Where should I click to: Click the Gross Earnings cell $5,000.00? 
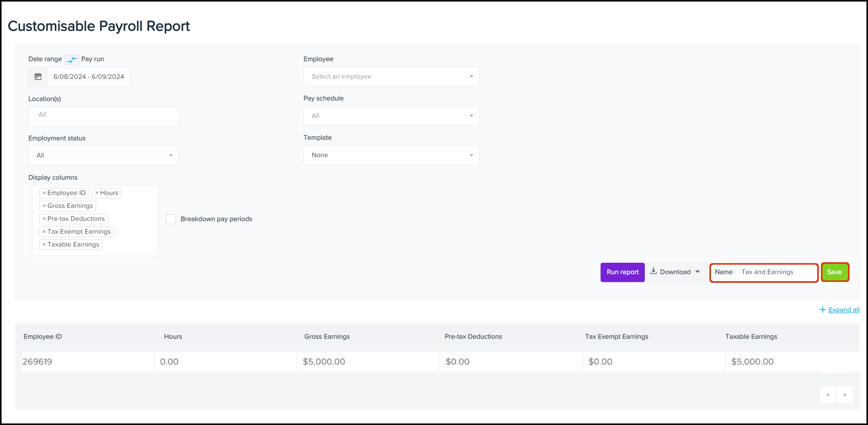368,362
